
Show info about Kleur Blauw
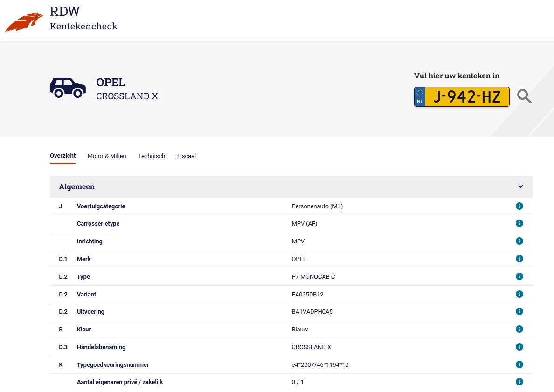click(519, 329)
